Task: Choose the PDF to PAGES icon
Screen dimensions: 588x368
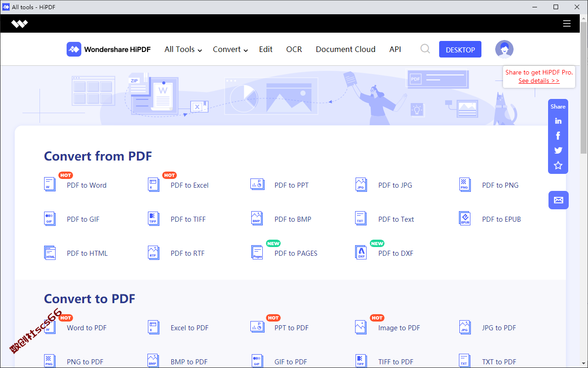Action: 257,253
